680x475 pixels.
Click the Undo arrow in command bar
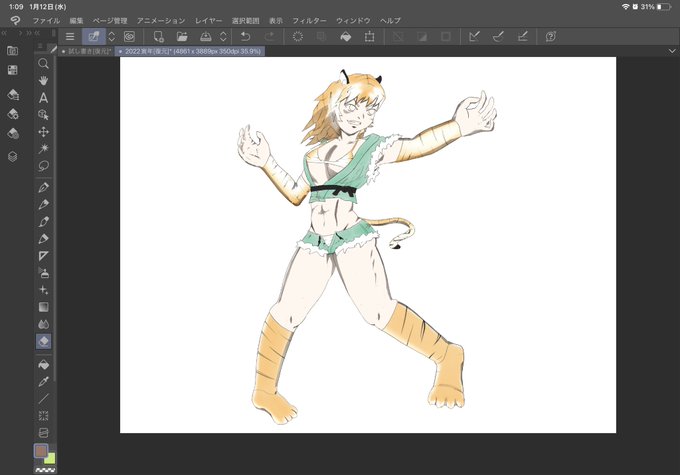[x=245, y=36]
